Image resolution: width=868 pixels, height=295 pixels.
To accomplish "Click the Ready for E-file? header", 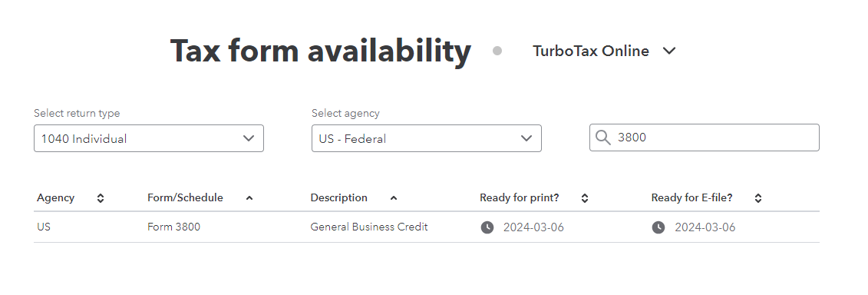I will tap(691, 198).
